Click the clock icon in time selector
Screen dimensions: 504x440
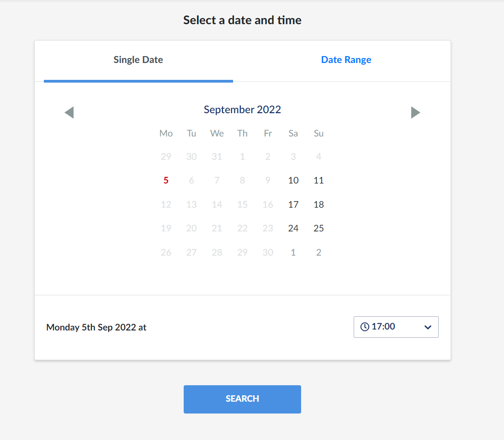[365, 327]
